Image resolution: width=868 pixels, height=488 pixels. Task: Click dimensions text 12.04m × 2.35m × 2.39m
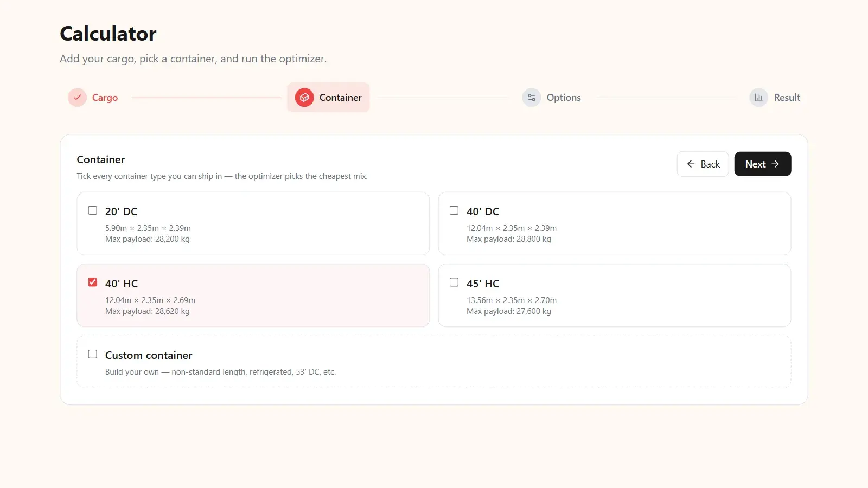click(x=512, y=228)
